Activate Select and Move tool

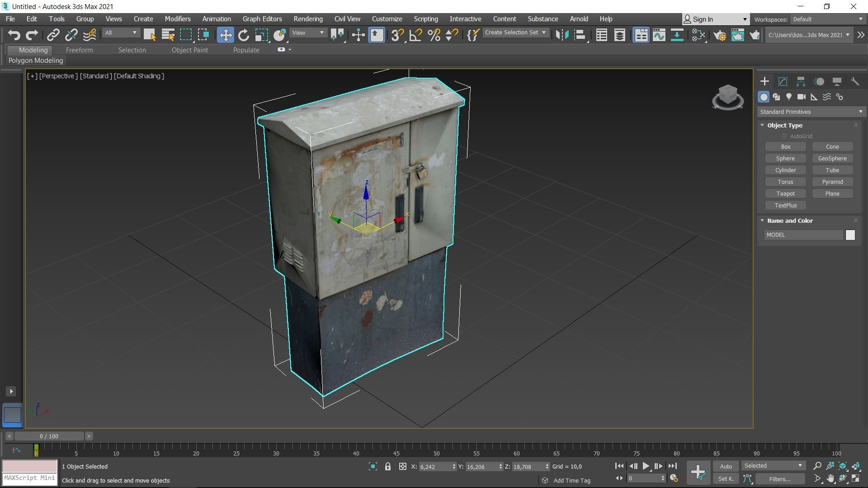click(225, 35)
